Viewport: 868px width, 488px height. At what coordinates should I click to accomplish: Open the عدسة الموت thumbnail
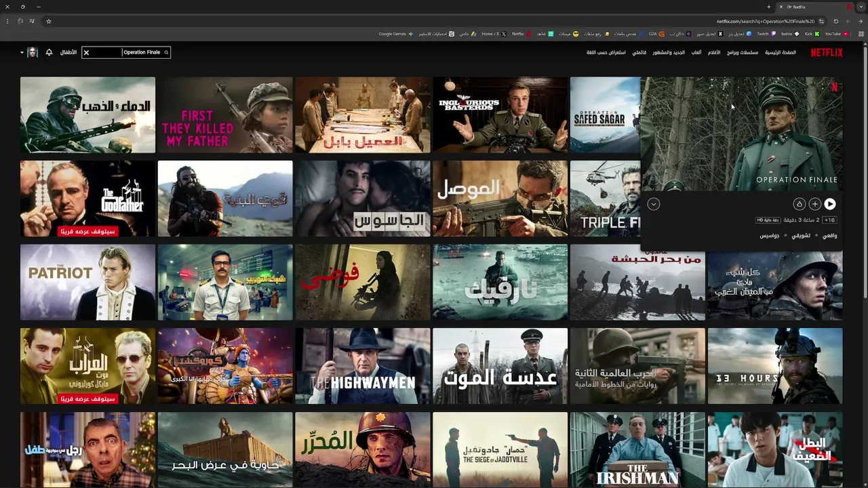tap(500, 366)
